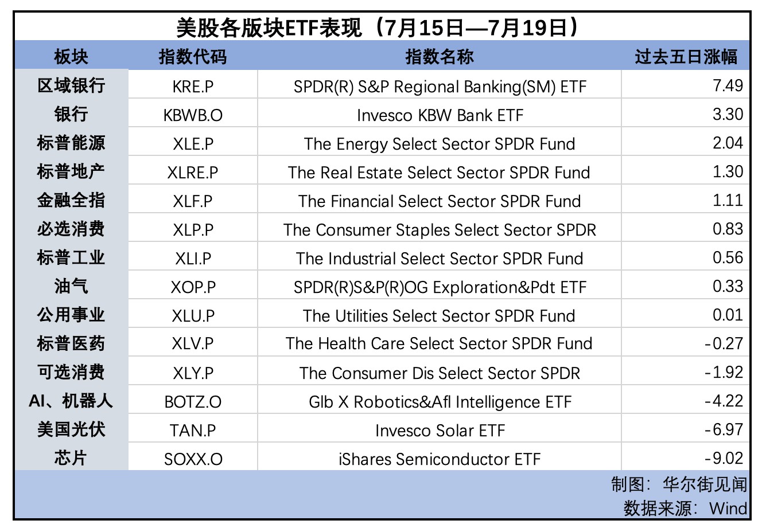
Task: Select The Energy Select Sector SPDR Fund cell
Action: [440, 144]
